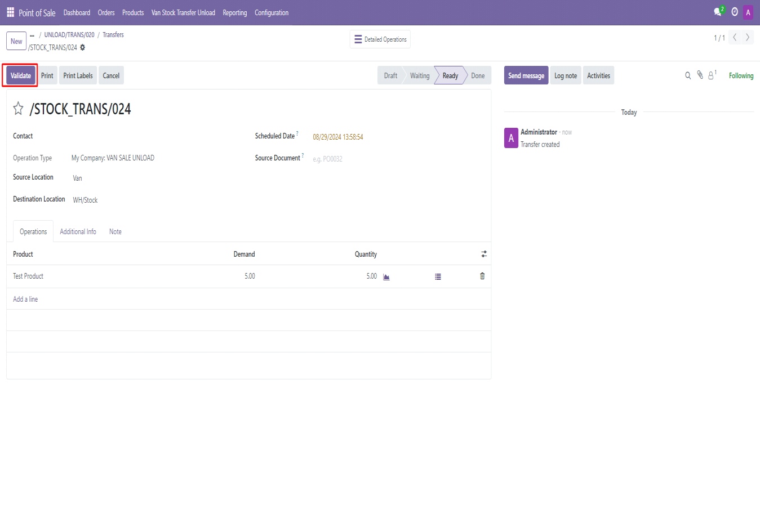Click Send message in chatter
Screen dimensions: 760x532
[x=526, y=75]
